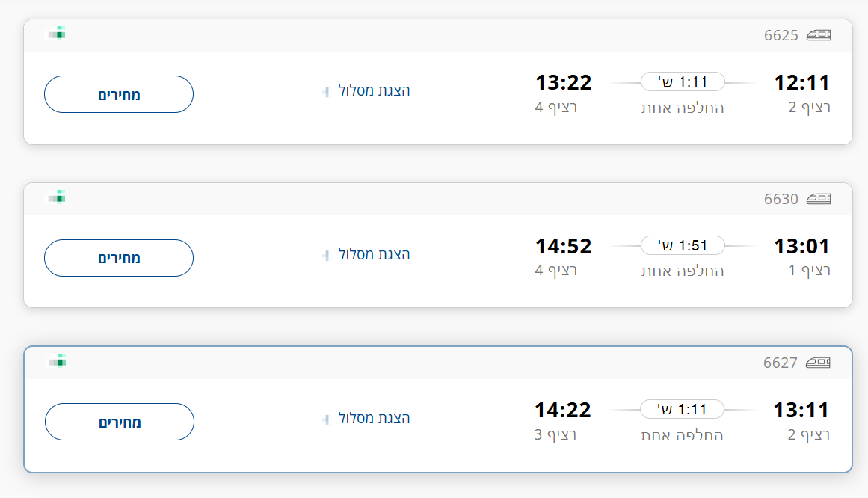Click the green indicator icon on train 6630 card

coord(57,197)
